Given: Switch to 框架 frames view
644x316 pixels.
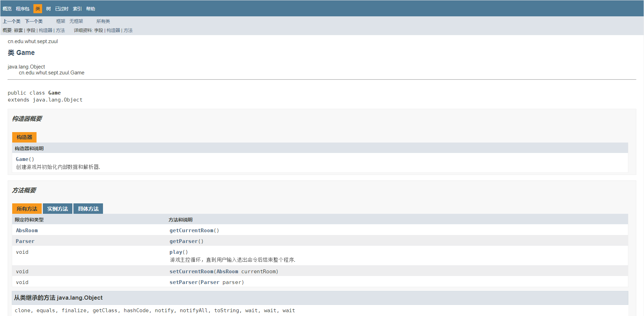Looking at the screenshot, I should (61, 21).
